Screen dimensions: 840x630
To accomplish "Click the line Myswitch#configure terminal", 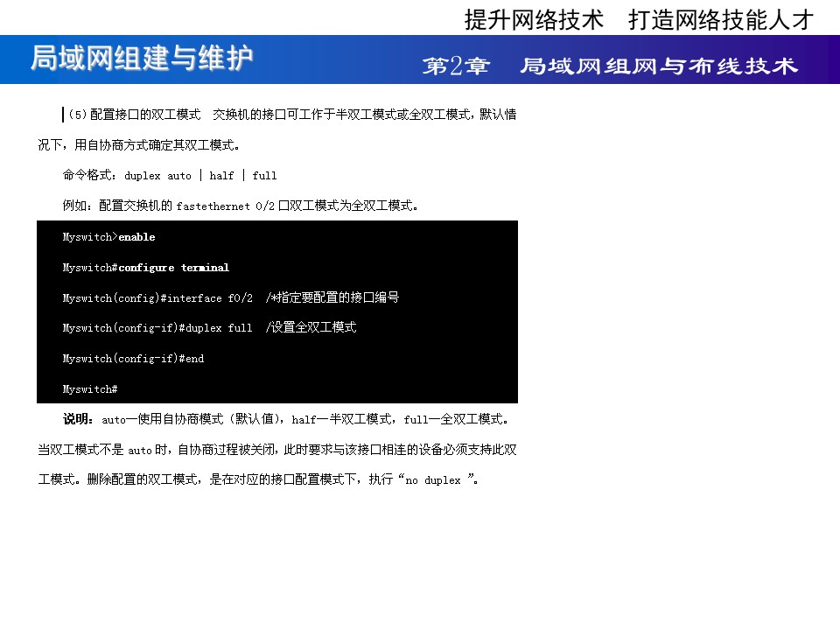I will [x=146, y=268].
